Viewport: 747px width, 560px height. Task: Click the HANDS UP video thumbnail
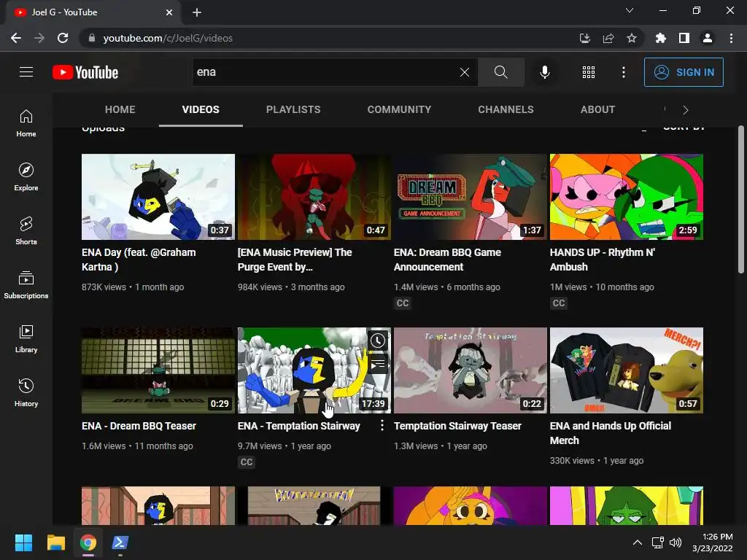(x=627, y=197)
